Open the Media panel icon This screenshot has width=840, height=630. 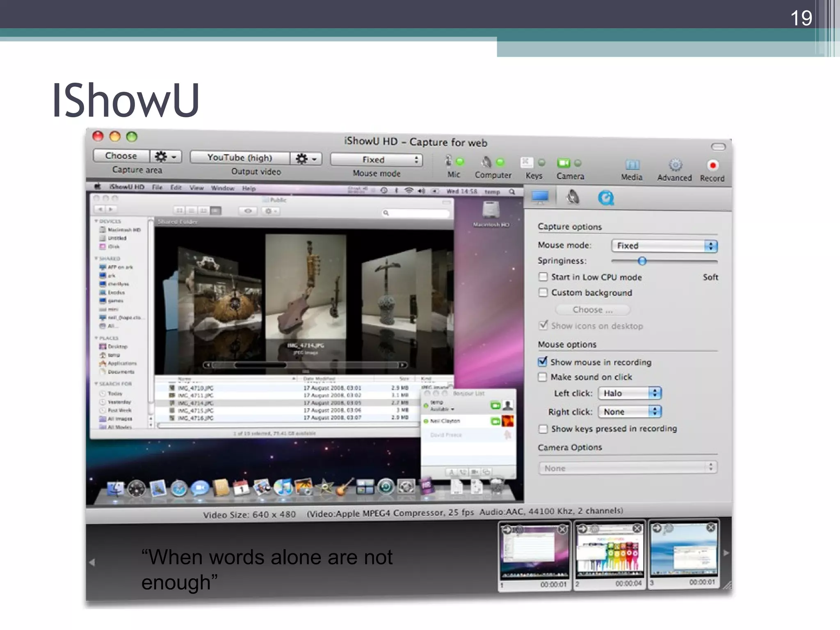(632, 165)
